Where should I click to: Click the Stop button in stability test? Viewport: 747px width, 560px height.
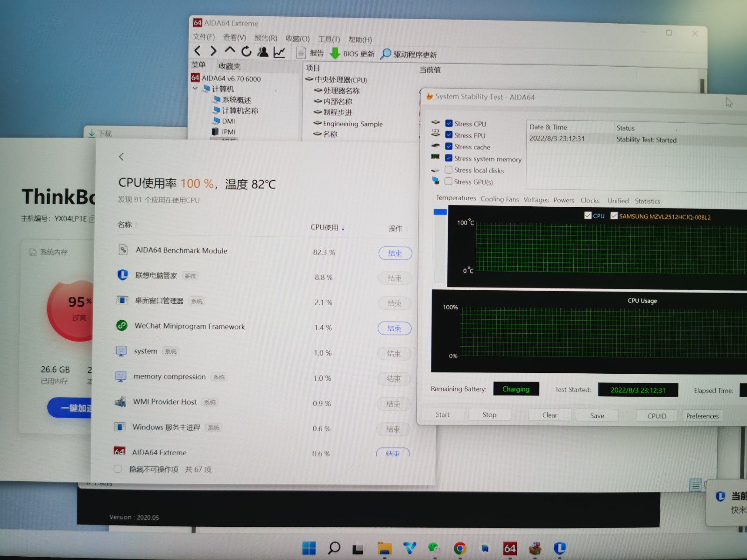pos(489,414)
